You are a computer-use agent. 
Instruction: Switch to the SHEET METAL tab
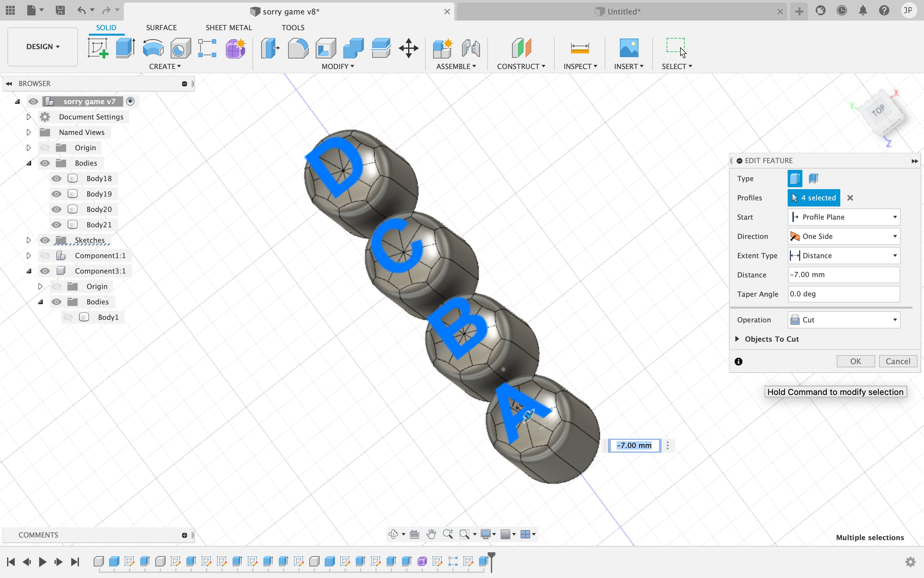(x=229, y=28)
